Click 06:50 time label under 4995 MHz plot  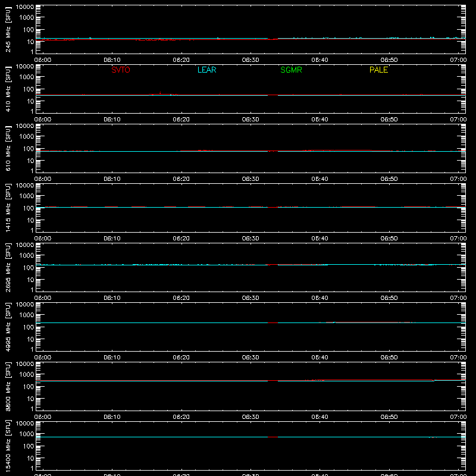(x=389, y=358)
